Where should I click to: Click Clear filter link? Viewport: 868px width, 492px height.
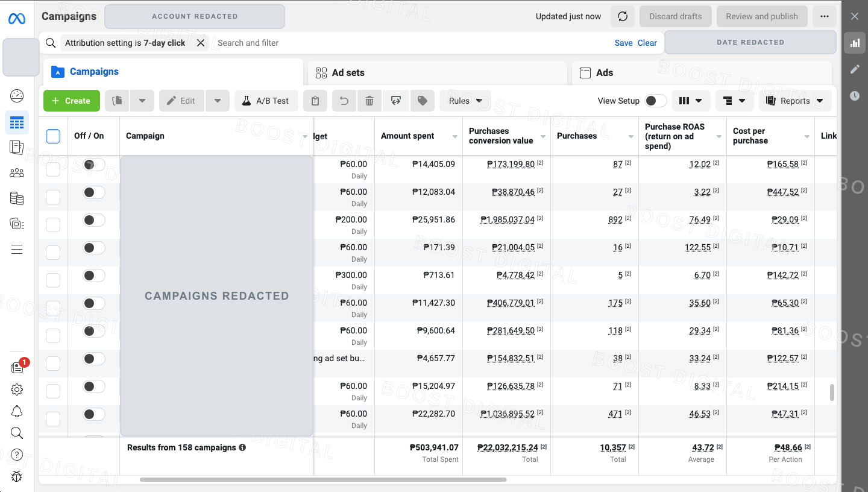pos(647,43)
